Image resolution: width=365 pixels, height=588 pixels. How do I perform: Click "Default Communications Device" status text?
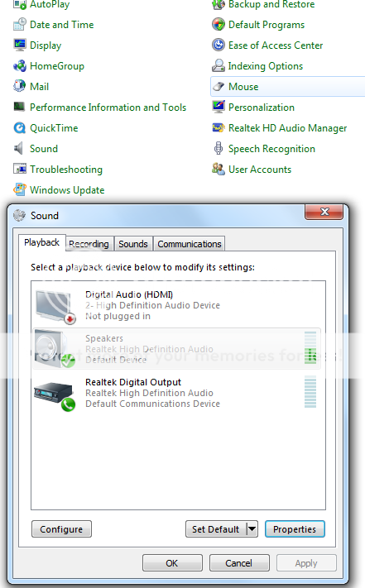[152, 404]
